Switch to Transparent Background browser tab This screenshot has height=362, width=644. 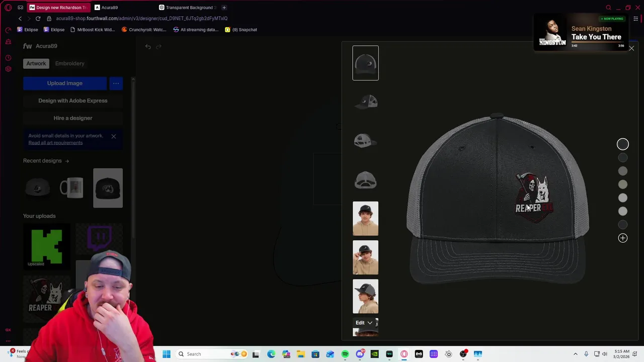187,8
